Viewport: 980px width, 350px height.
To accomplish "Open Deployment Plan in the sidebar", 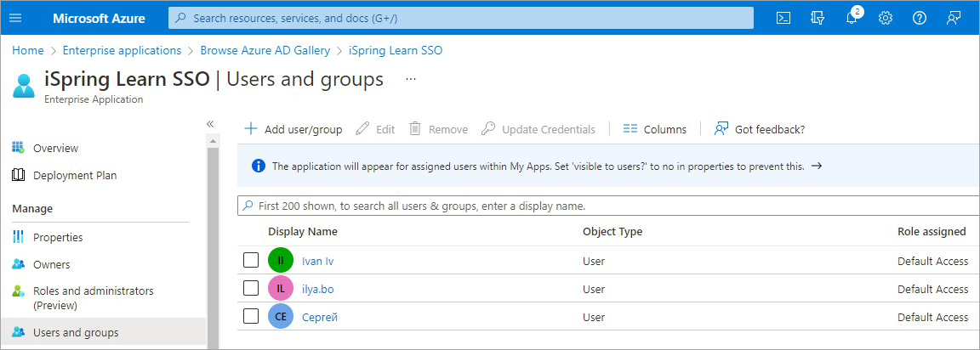I will point(75,175).
